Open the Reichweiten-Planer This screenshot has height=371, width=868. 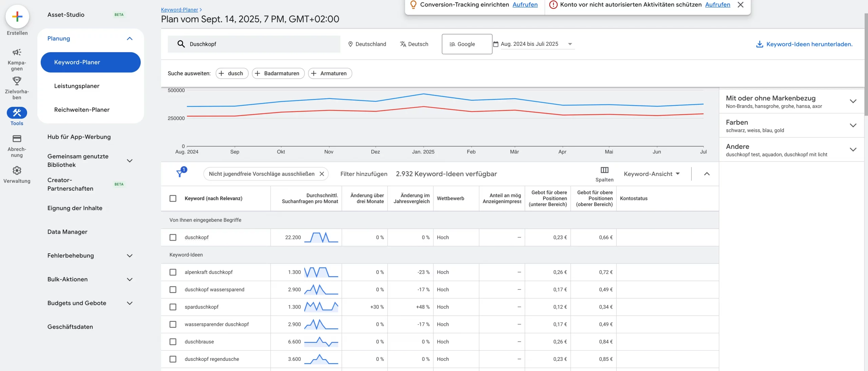coord(82,110)
